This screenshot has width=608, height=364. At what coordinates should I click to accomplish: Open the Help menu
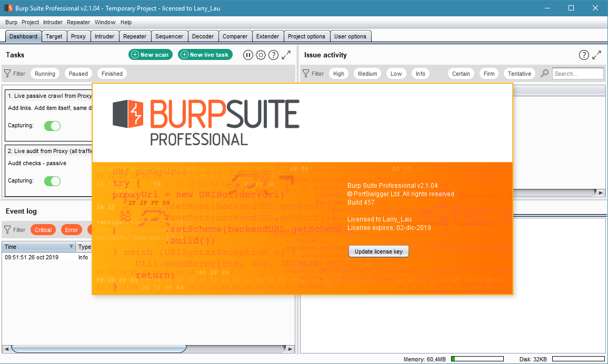click(x=126, y=22)
